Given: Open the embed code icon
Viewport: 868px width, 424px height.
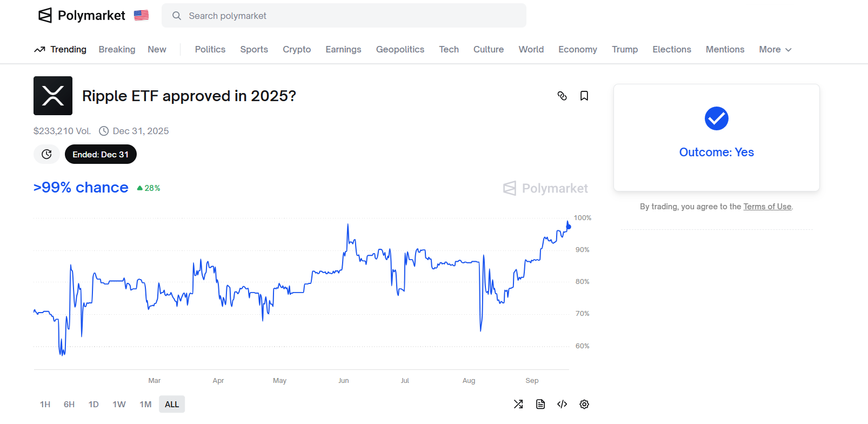Looking at the screenshot, I should [x=562, y=404].
